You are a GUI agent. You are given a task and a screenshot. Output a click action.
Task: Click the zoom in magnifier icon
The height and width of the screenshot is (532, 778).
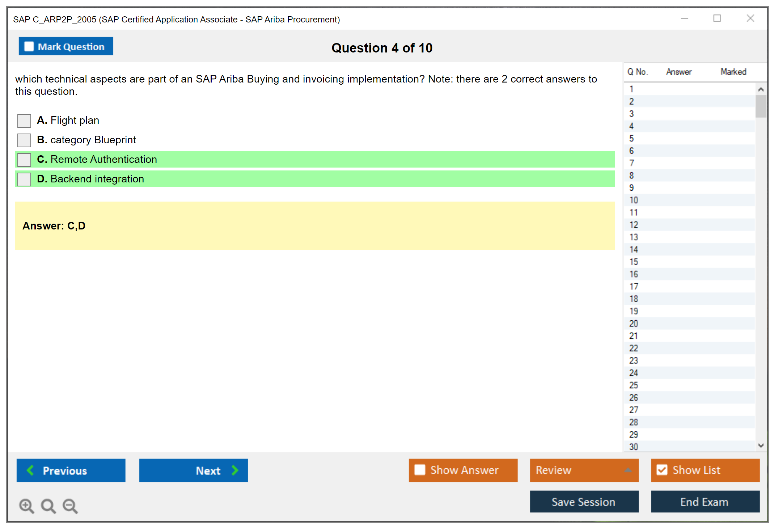(x=26, y=506)
